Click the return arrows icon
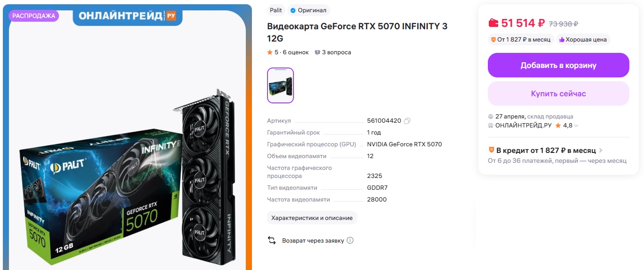Viewport: 644px width, 270px height. pos(272,240)
